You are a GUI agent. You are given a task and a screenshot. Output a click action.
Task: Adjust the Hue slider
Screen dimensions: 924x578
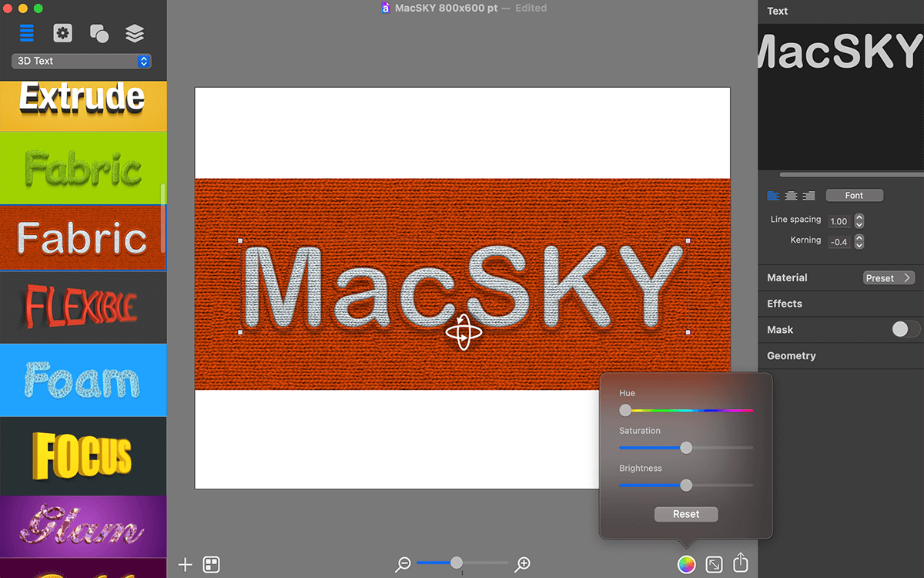686,411
